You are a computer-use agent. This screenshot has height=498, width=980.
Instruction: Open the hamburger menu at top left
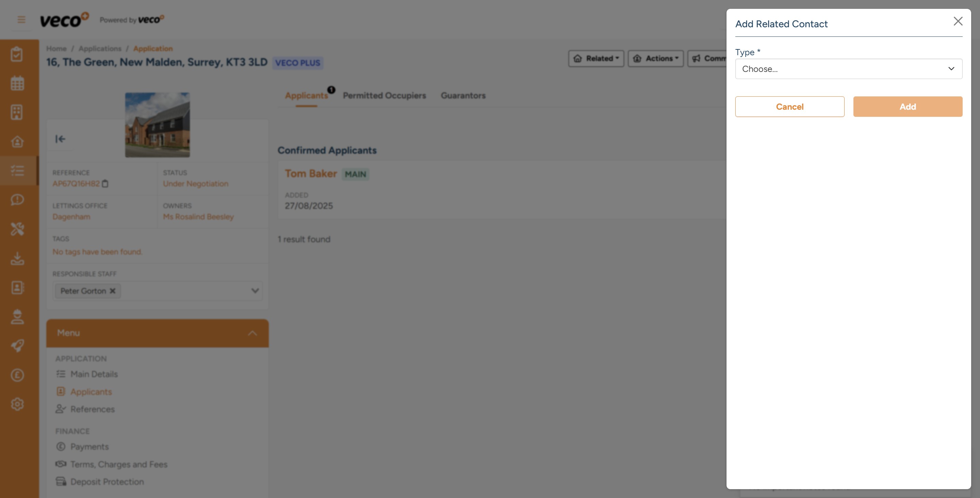pyautogui.click(x=21, y=19)
